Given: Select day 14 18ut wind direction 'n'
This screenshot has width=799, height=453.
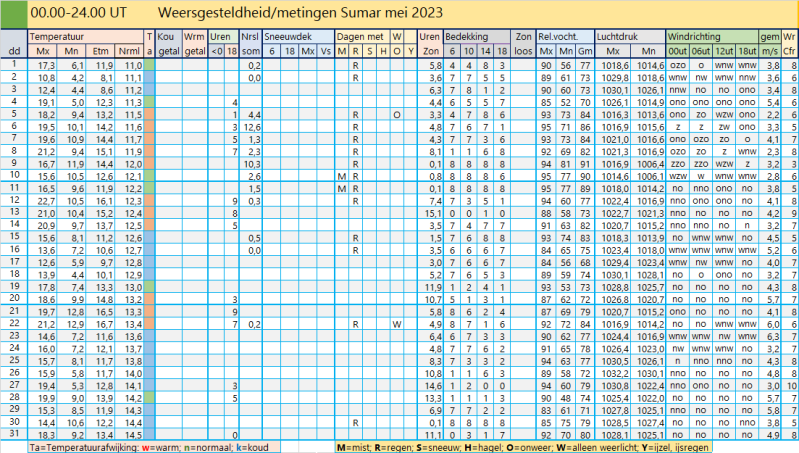Looking at the screenshot, I should point(747,225).
